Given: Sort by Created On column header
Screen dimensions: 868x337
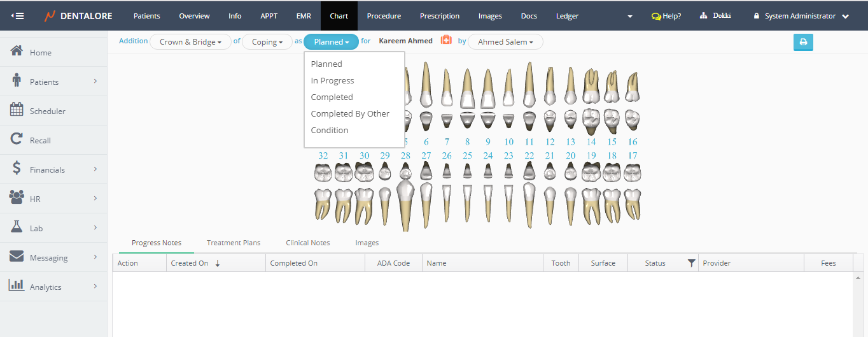Looking at the screenshot, I should pos(190,263).
